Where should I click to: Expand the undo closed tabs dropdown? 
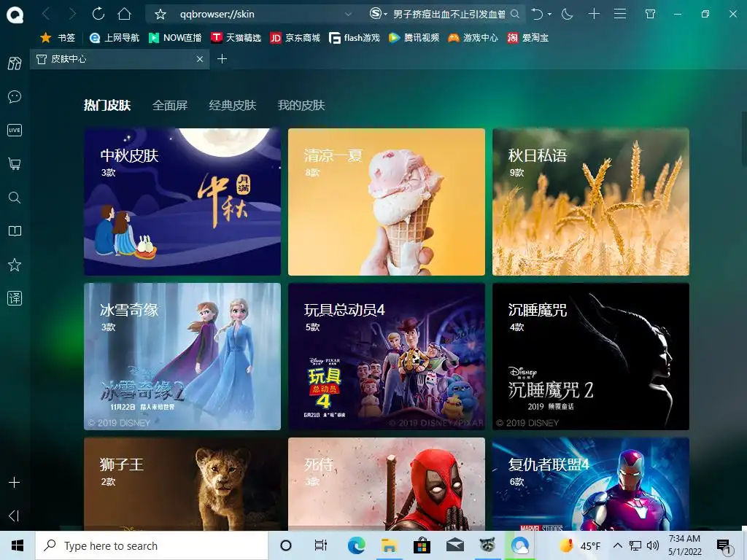click(550, 15)
